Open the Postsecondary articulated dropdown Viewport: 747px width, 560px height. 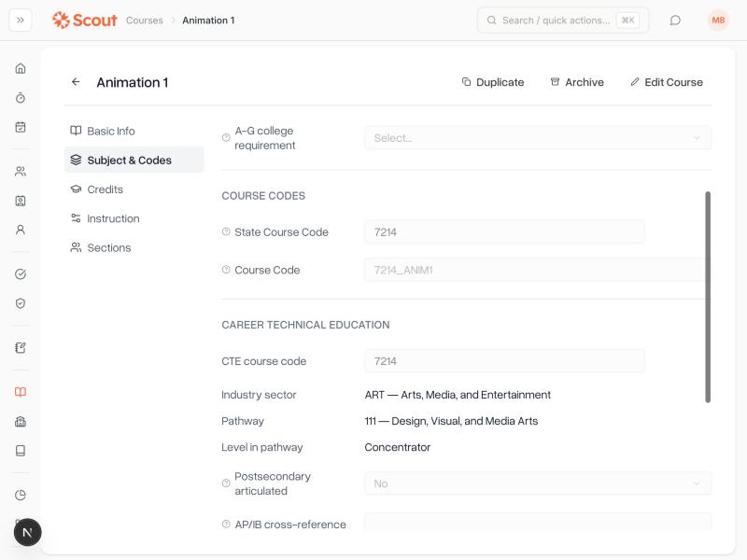538,483
